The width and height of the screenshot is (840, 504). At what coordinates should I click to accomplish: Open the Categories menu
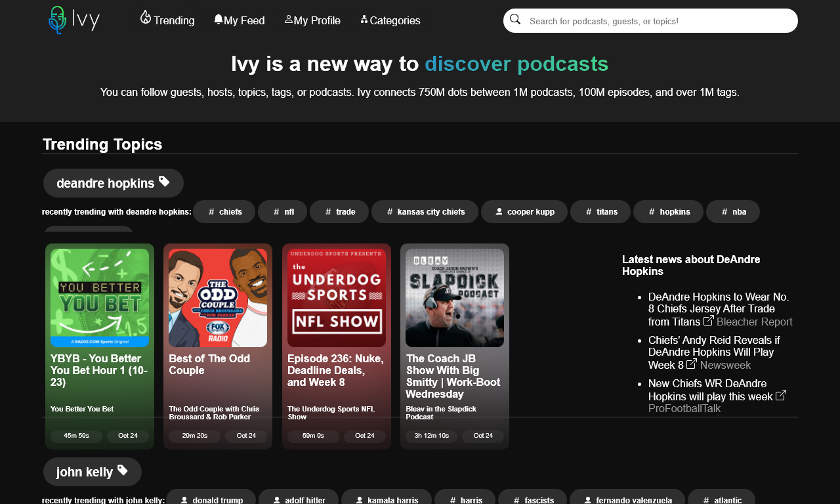click(x=390, y=20)
